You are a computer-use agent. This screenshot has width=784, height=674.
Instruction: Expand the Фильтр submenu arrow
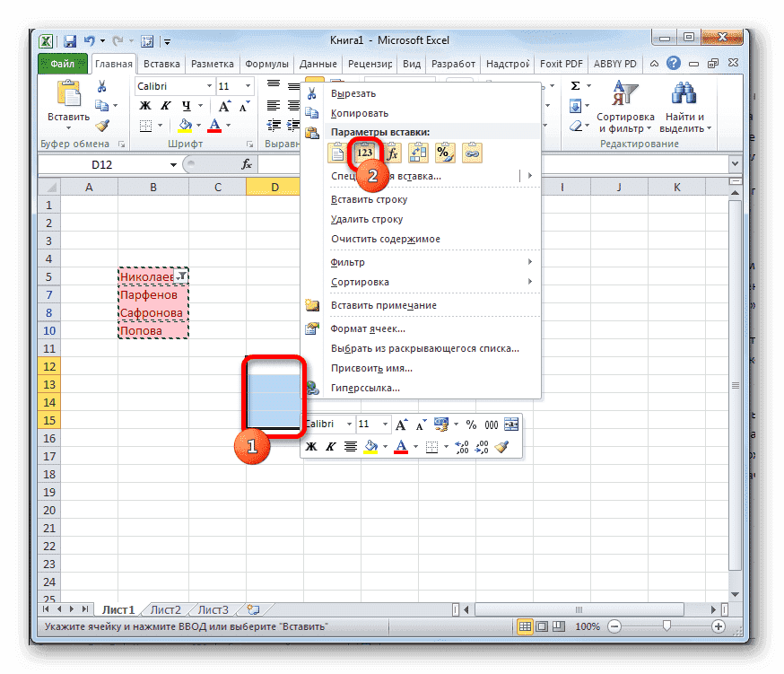529,261
